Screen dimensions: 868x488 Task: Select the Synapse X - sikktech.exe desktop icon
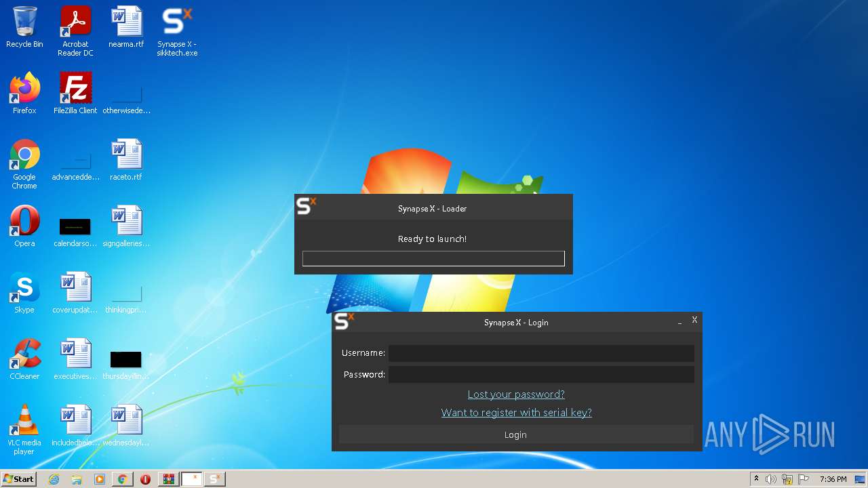coord(177,31)
